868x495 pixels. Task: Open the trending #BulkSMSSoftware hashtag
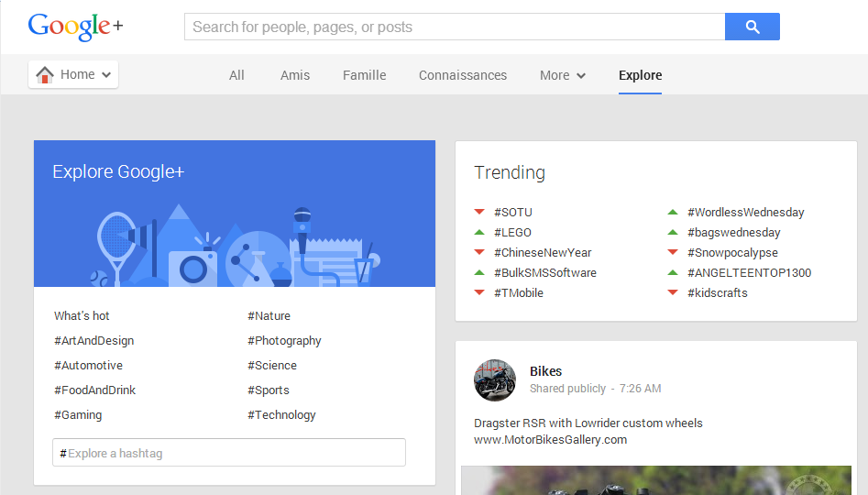click(x=545, y=272)
